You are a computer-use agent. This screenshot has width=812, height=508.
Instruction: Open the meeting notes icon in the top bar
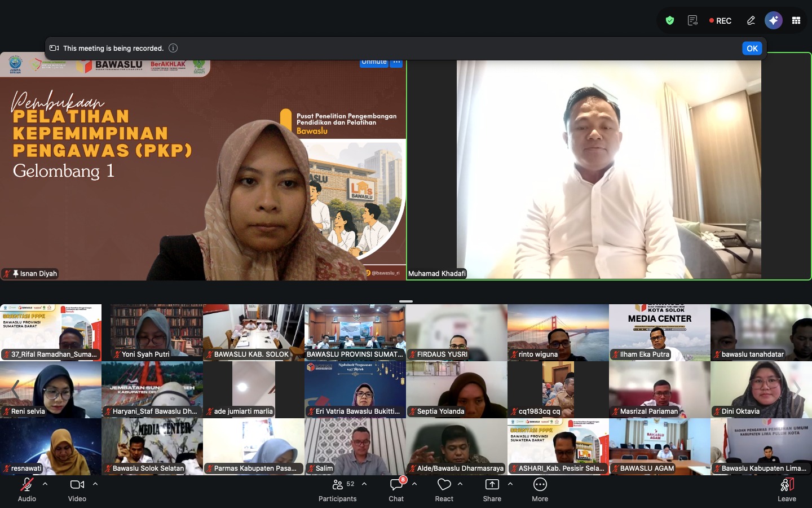coord(692,21)
